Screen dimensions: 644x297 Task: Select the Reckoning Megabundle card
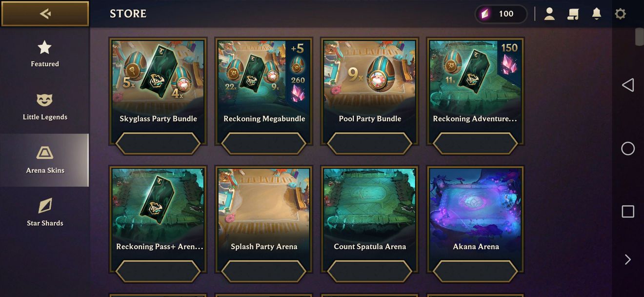264,91
